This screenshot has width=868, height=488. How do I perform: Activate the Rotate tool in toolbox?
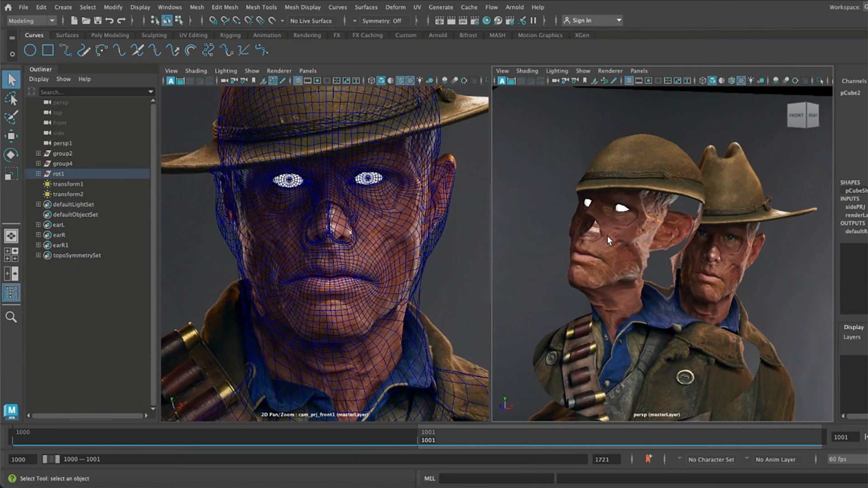tap(11, 155)
